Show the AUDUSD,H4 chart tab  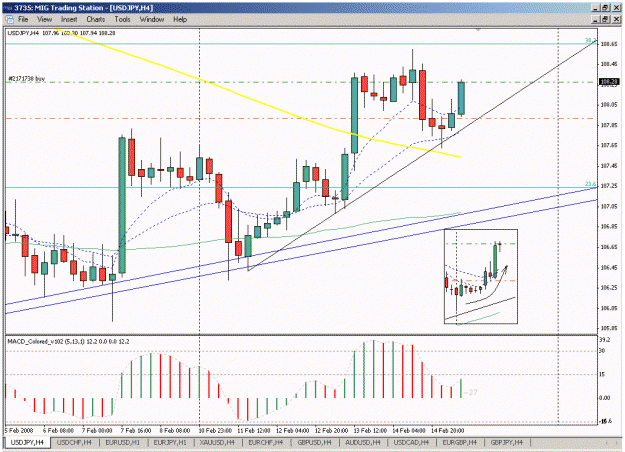[x=363, y=442]
